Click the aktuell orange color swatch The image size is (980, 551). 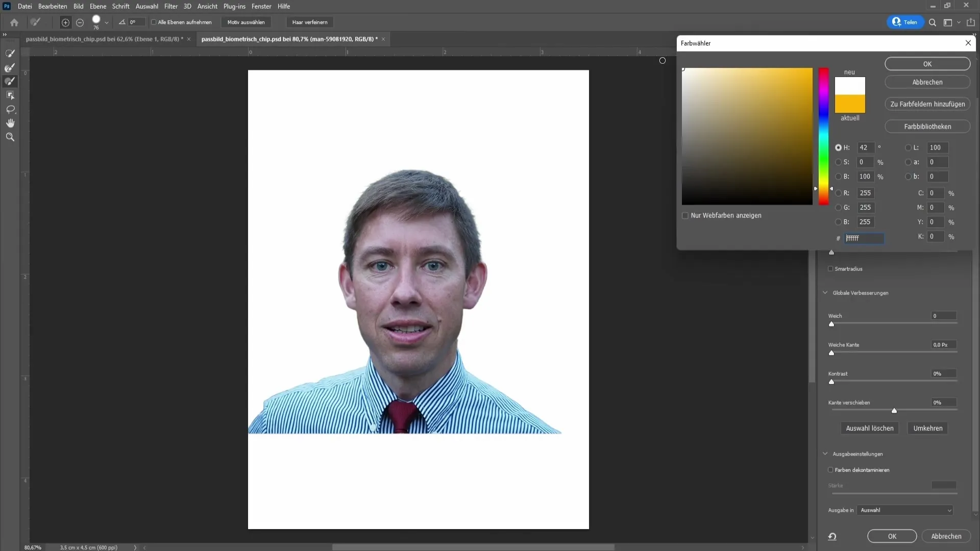[850, 104]
